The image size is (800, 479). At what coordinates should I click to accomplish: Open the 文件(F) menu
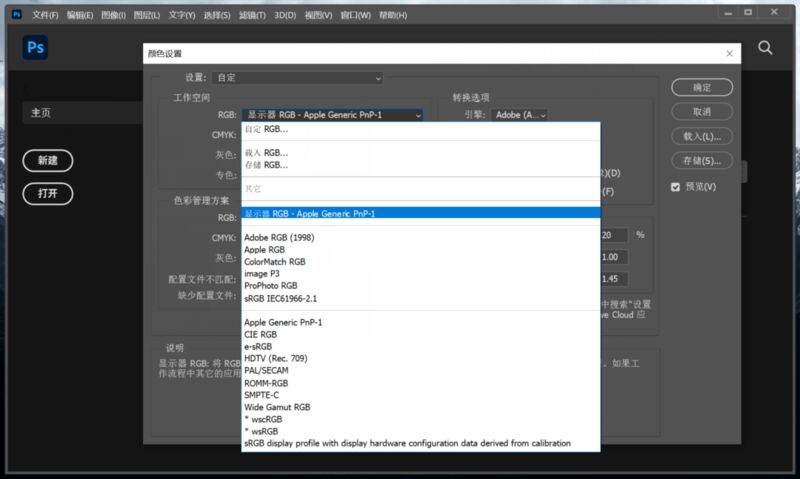tap(45, 15)
